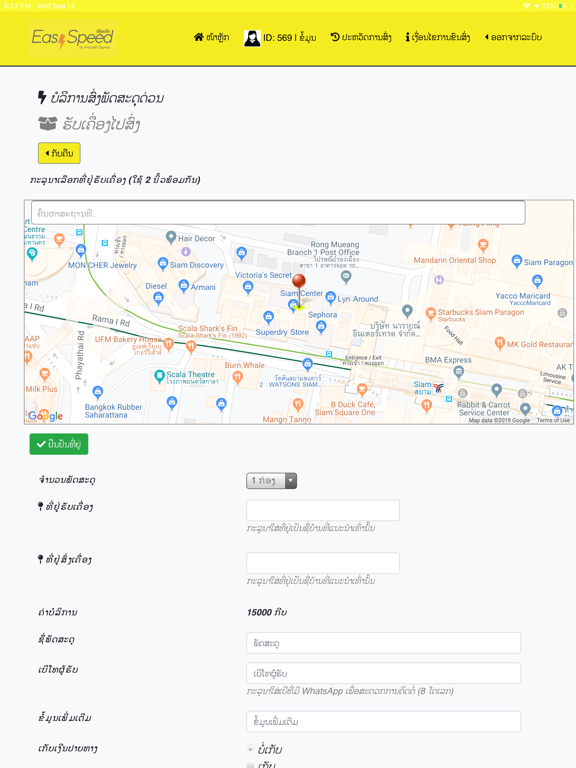Open delivery conditions info menu item
Screen dimensions: 576x768
(438, 37)
